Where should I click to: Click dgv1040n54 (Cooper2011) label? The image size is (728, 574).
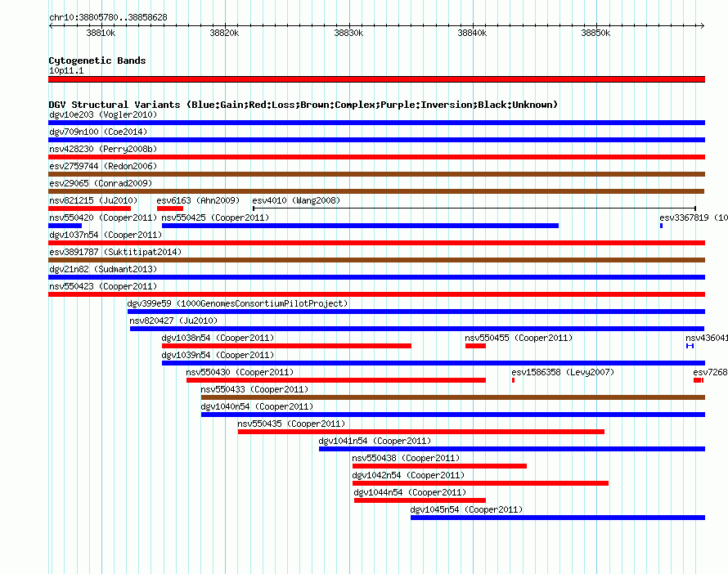[x=257, y=406]
